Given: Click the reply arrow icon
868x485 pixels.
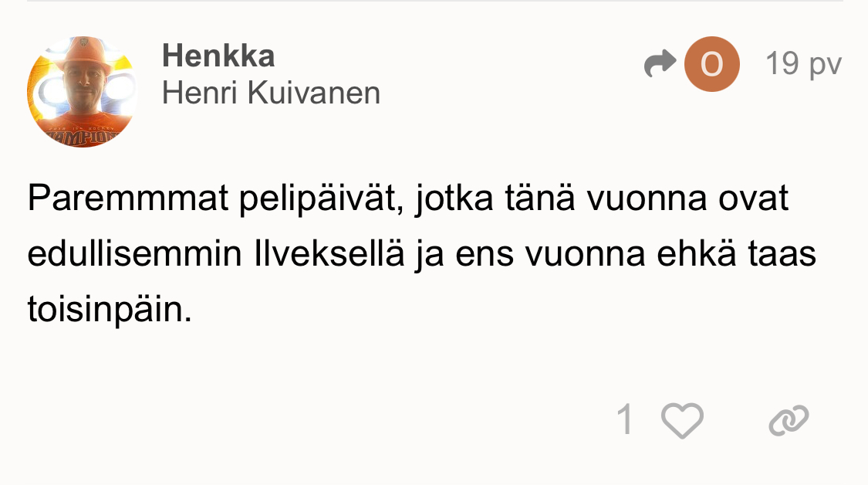Looking at the screenshot, I should 660,64.
